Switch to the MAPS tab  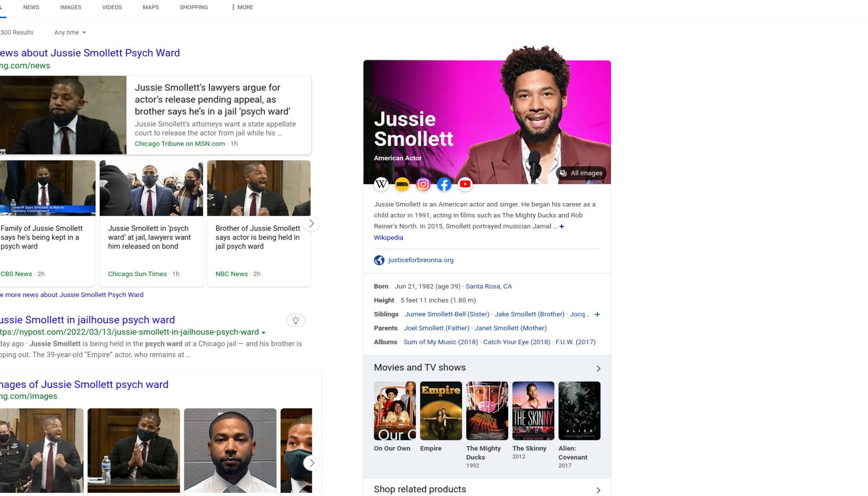pos(151,7)
